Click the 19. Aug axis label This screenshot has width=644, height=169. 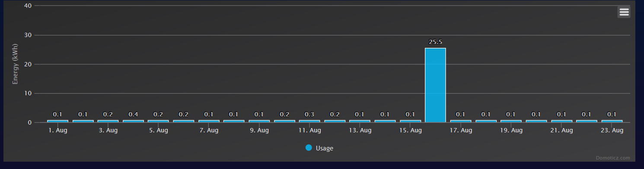(511, 130)
